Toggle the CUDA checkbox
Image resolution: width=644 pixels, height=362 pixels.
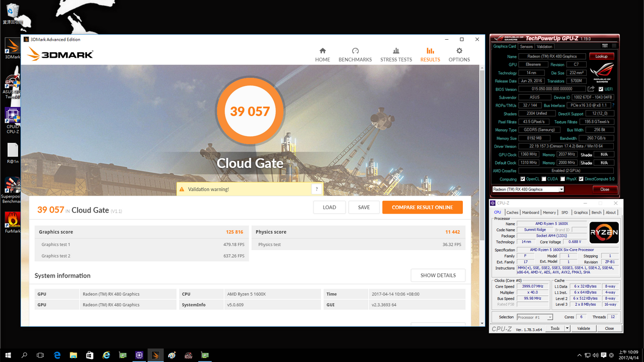[544, 179]
